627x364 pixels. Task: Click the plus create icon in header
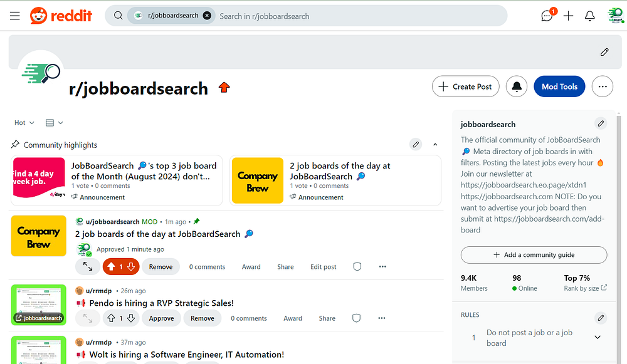pos(568,16)
